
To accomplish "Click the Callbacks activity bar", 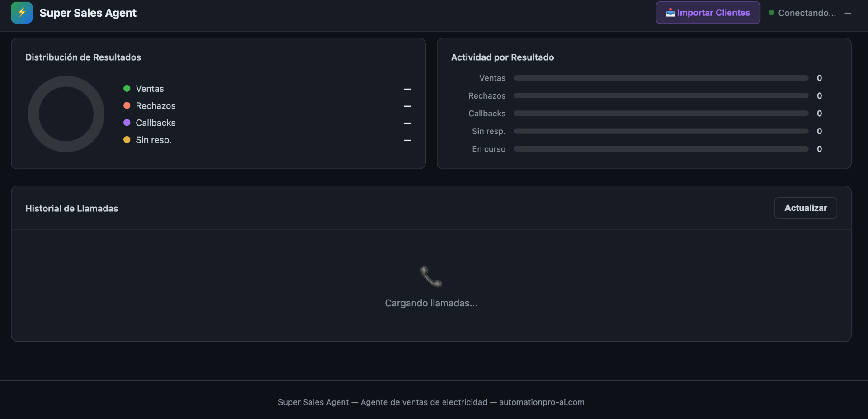I will pos(661,113).
